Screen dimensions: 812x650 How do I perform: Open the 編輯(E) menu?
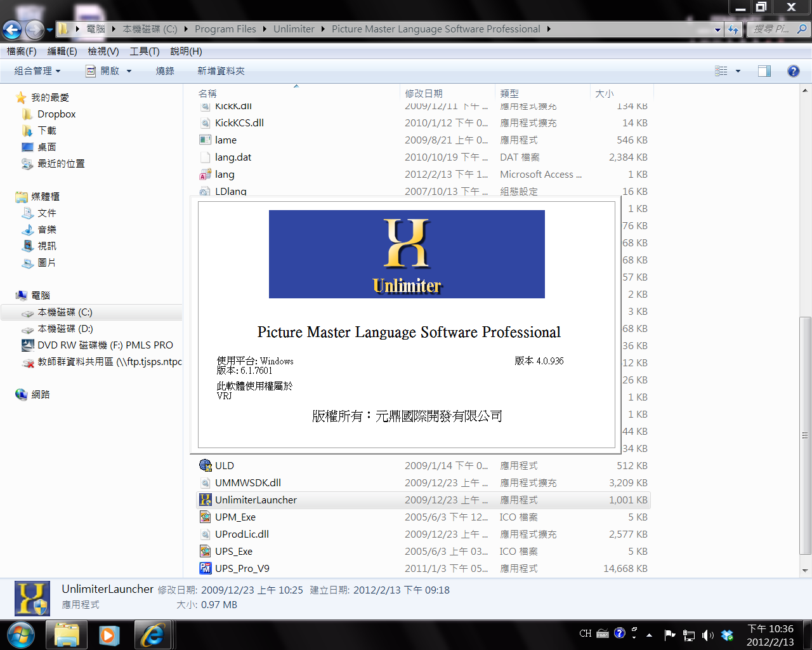(62, 51)
